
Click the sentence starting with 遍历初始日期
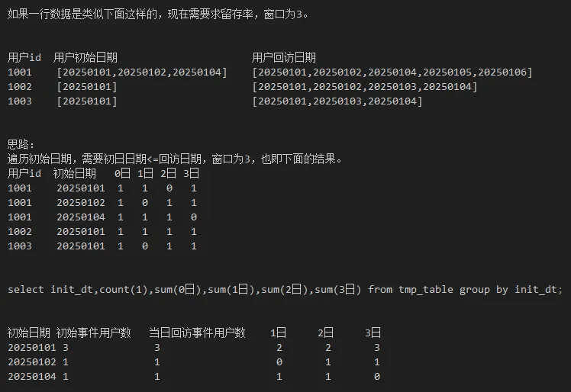pos(175,159)
